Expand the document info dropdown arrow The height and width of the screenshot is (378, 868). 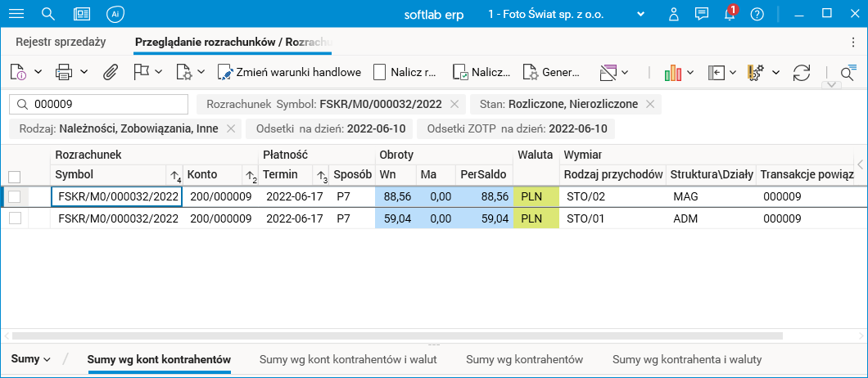38,72
